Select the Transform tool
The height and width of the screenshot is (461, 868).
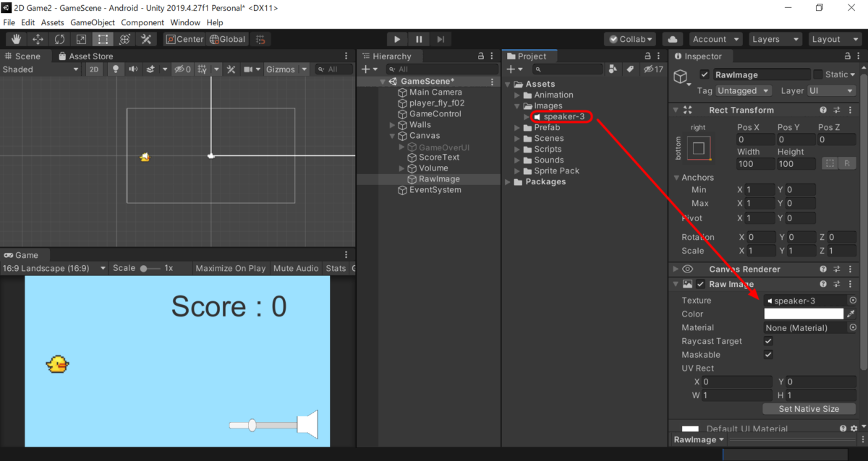point(124,39)
